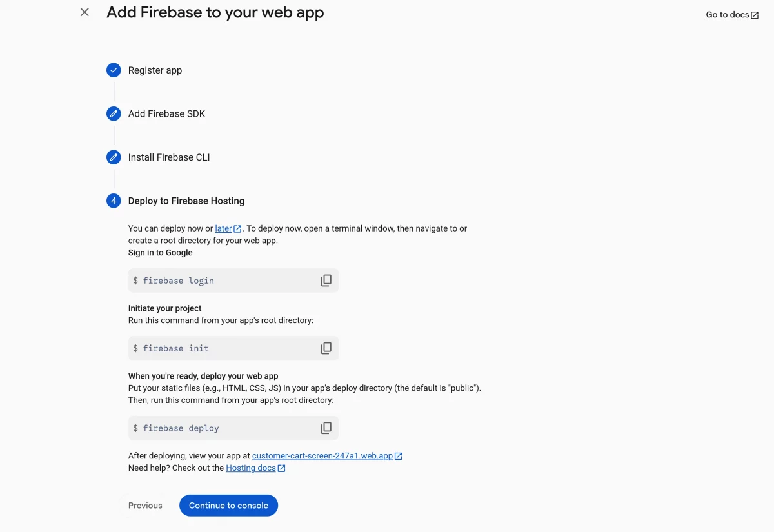Expand the Add Firebase SDK step
Image resolution: width=774 pixels, height=532 pixels.
[x=166, y=114]
